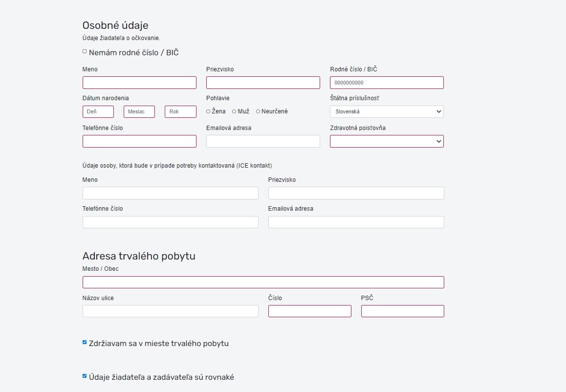Select the Žena radio button
The width and height of the screenshot is (566, 392).
coord(208,111)
